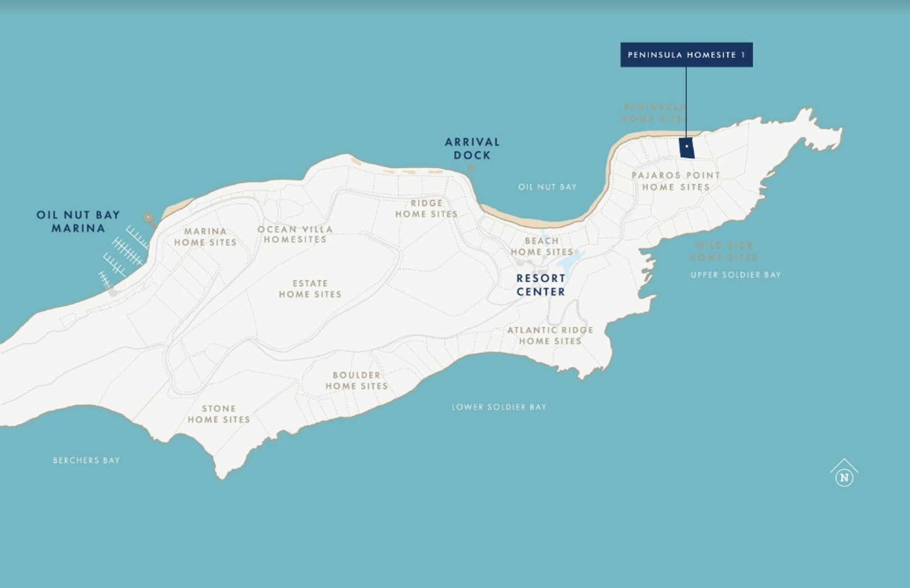Select the Wild Side Home Sites label
Screen dimensions: 910x588
click(723, 251)
